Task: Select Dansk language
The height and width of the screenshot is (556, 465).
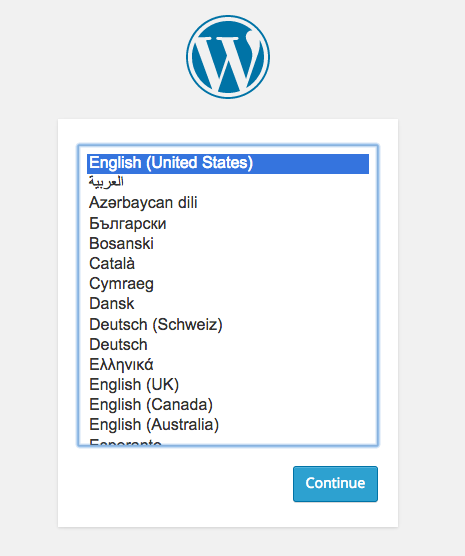Action: [x=228, y=304]
